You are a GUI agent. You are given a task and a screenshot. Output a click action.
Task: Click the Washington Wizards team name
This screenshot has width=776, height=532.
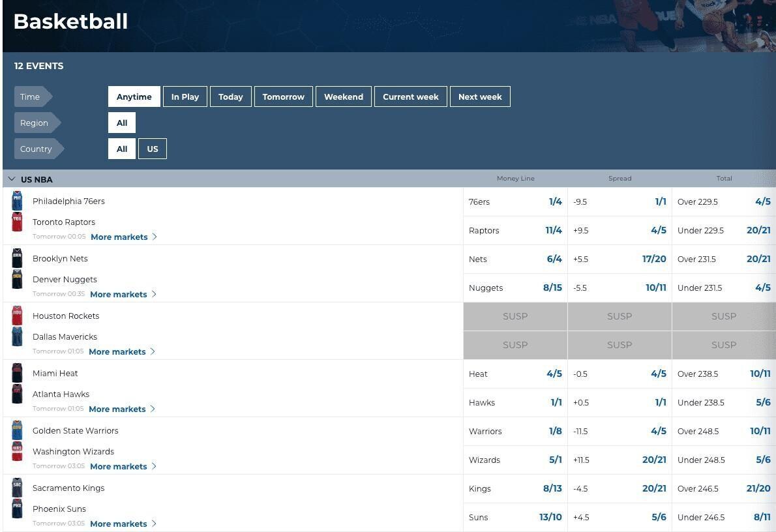pyautogui.click(x=73, y=452)
